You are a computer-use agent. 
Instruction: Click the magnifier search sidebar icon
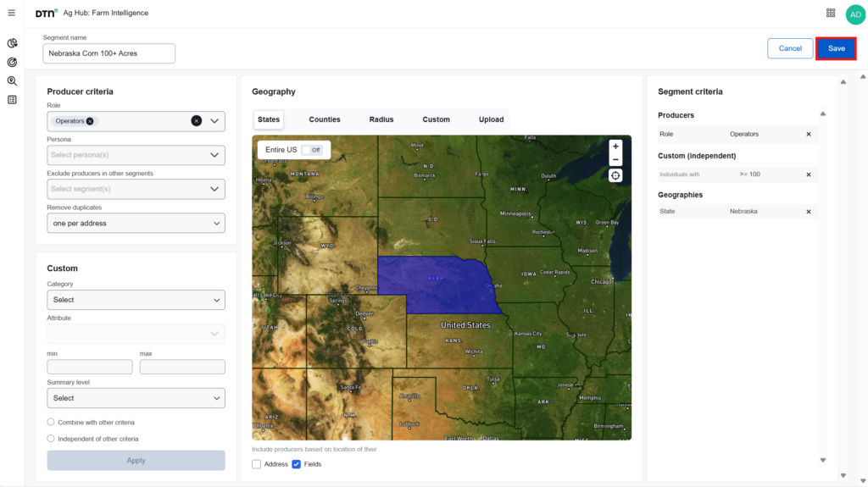tap(12, 81)
